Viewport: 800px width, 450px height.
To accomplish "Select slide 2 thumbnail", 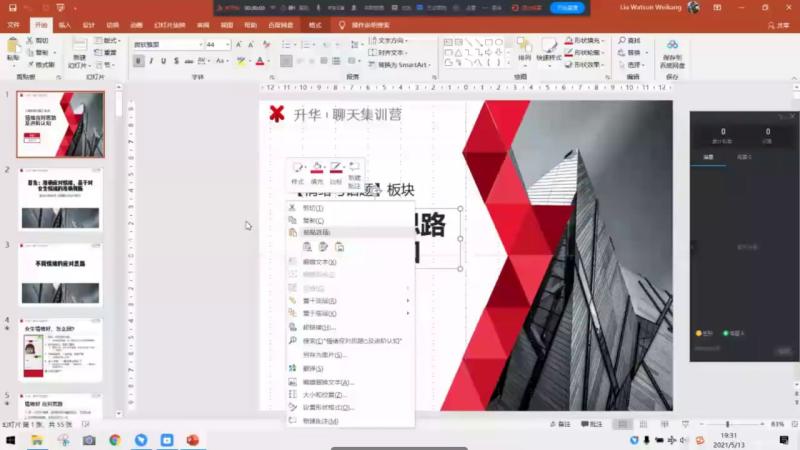I will [x=60, y=199].
